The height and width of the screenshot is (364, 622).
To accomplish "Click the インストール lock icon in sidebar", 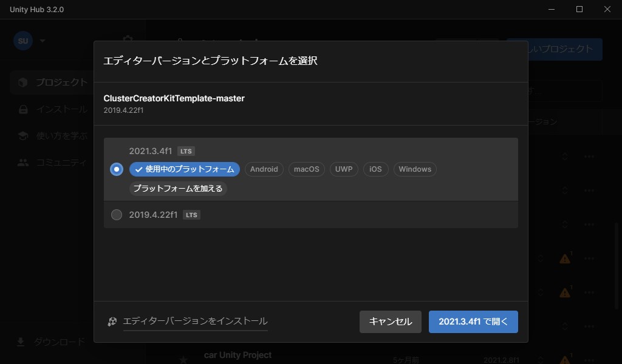I will click(x=23, y=110).
